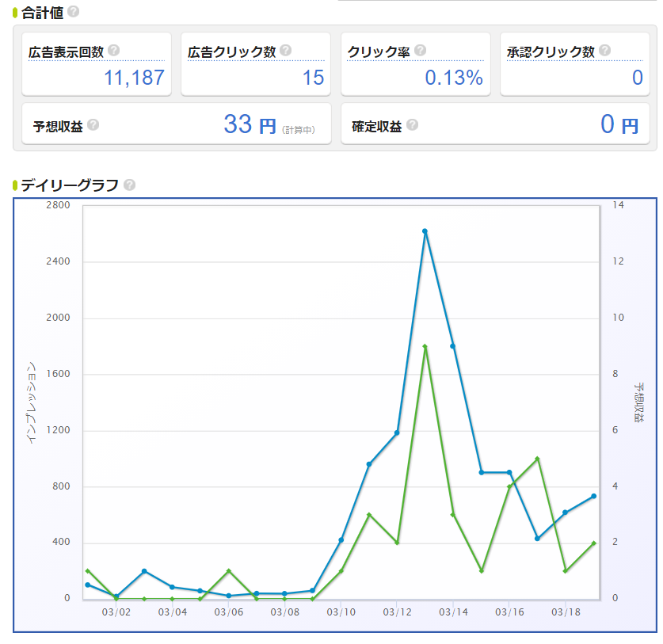663x644 pixels.
Task: Click last blue impressions point on 03/19
Action: point(594,496)
